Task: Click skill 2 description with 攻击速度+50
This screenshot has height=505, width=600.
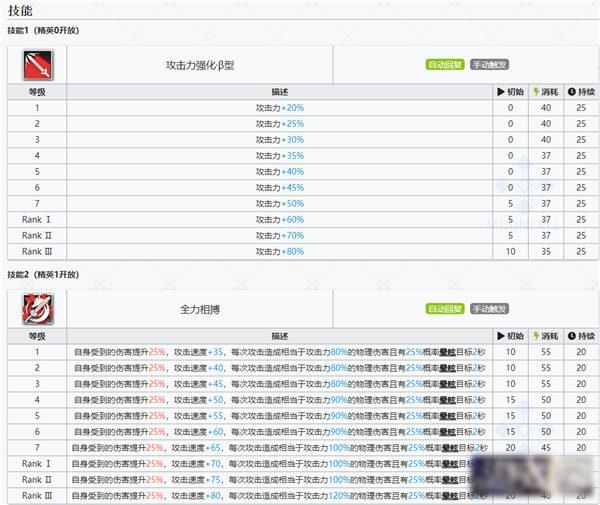Action: click(x=279, y=400)
